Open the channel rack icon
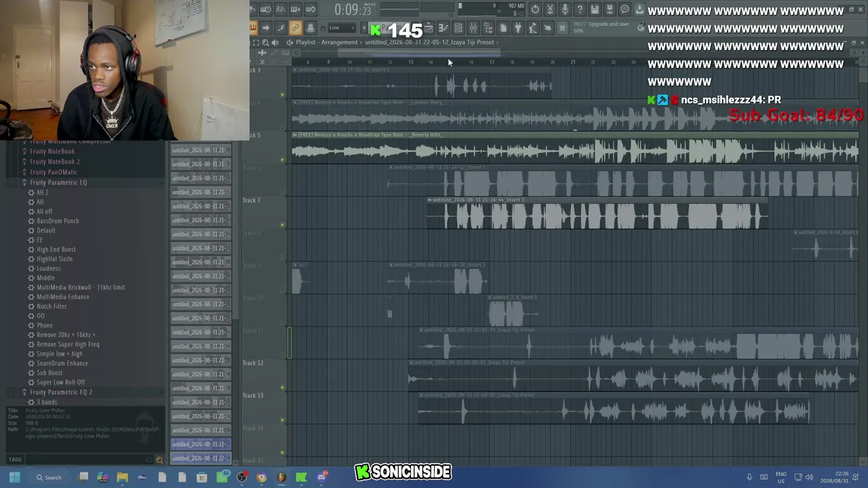This screenshot has width=868, height=488. 458,28
